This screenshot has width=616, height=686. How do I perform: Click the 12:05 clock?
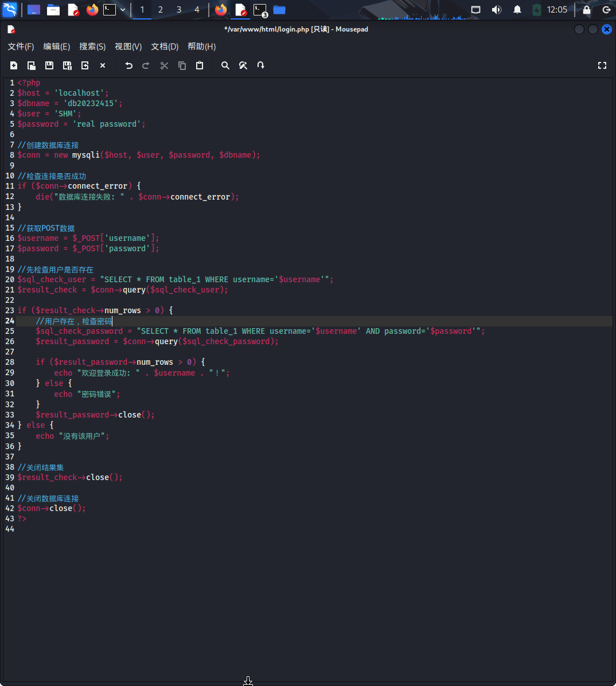tap(557, 10)
